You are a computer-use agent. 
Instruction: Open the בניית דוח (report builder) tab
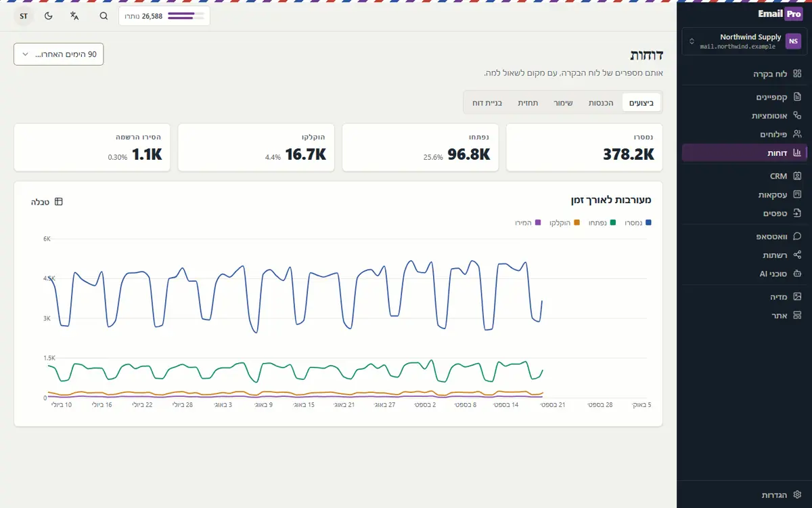coord(487,103)
